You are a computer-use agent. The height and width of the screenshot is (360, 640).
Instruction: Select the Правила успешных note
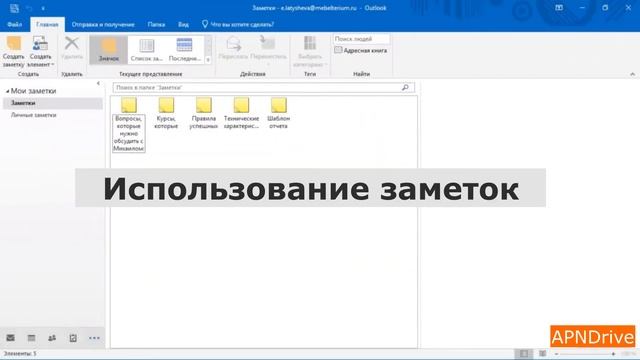[204, 113]
